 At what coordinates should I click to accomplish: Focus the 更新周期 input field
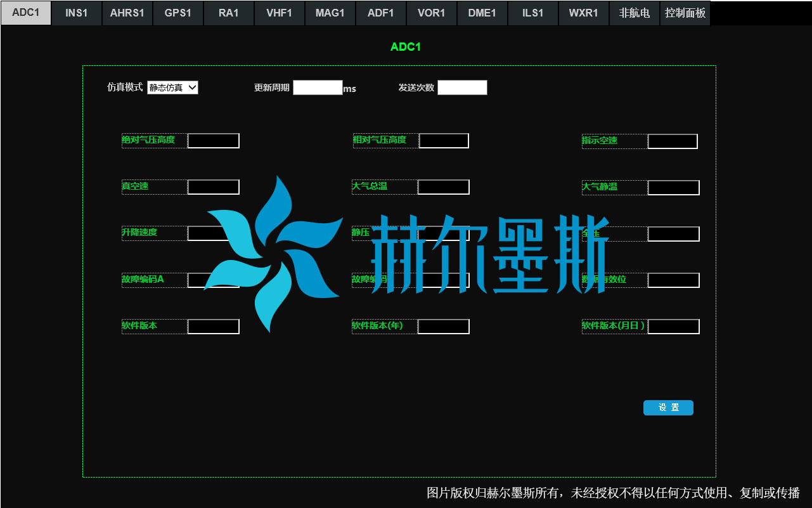click(x=318, y=88)
